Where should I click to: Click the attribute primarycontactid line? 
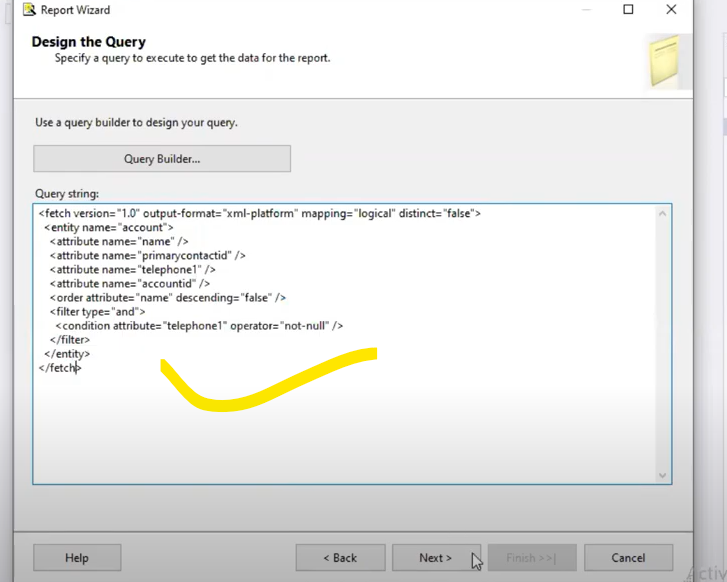148,256
